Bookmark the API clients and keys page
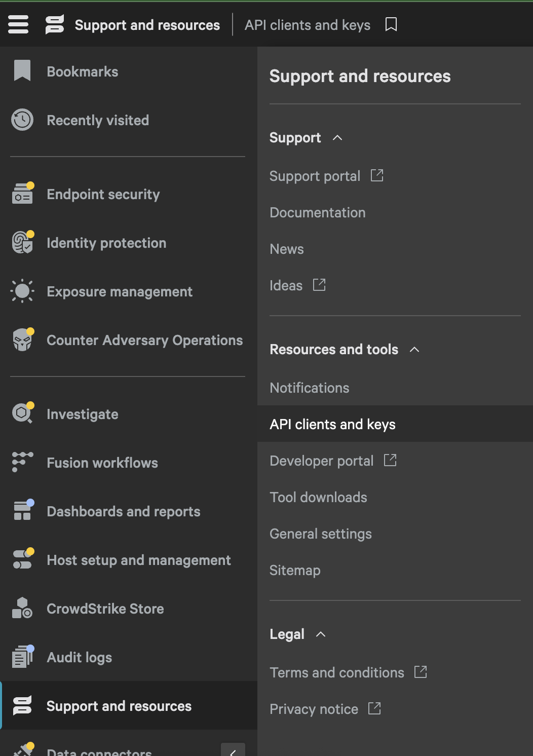 [391, 24]
